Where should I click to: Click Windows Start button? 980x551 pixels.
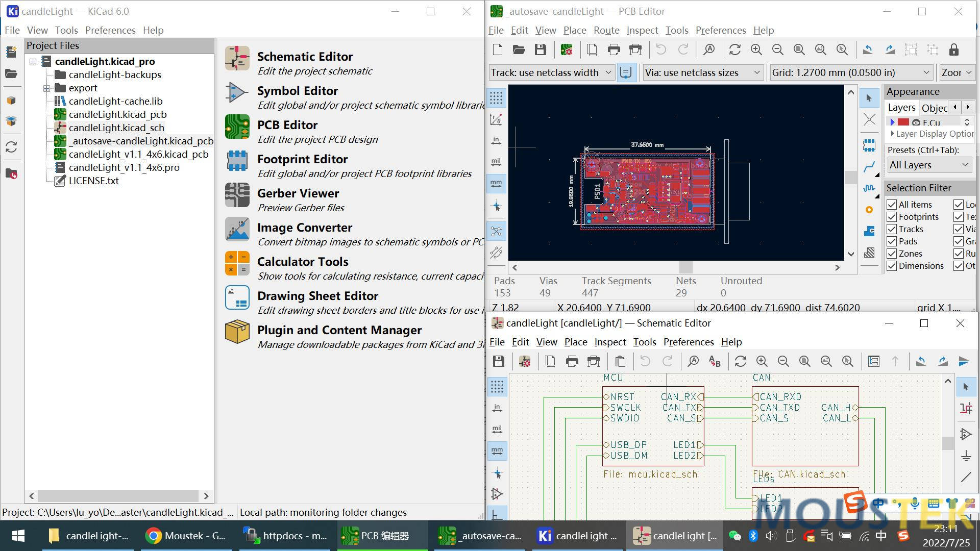click(x=18, y=536)
